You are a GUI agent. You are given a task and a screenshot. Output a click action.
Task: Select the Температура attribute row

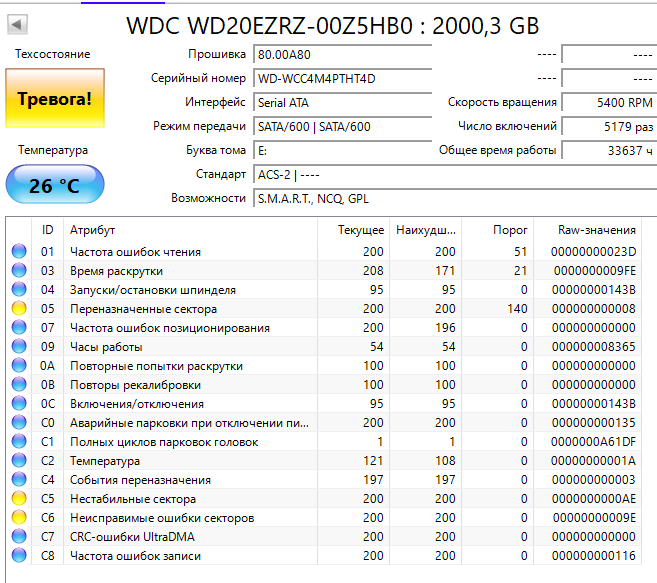323,460
